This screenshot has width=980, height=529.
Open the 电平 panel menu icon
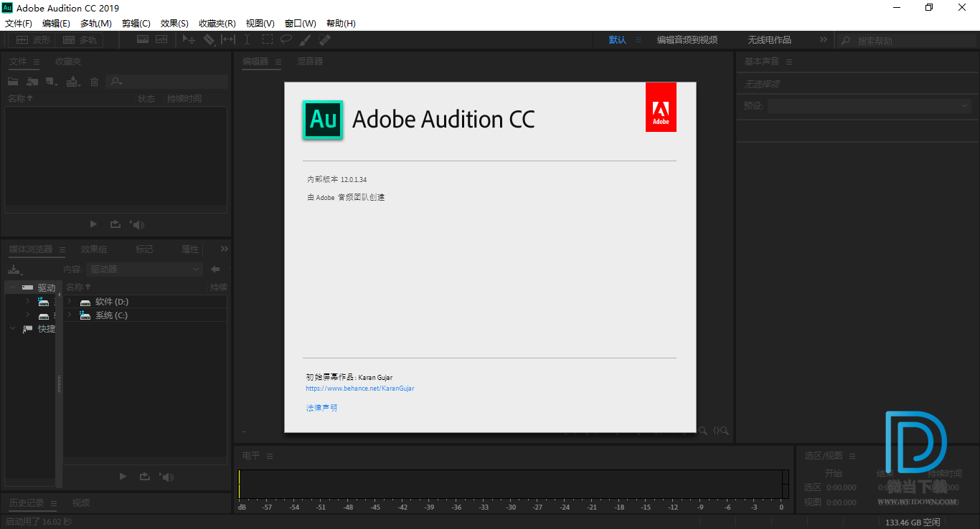pyautogui.click(x=270, y=456)
